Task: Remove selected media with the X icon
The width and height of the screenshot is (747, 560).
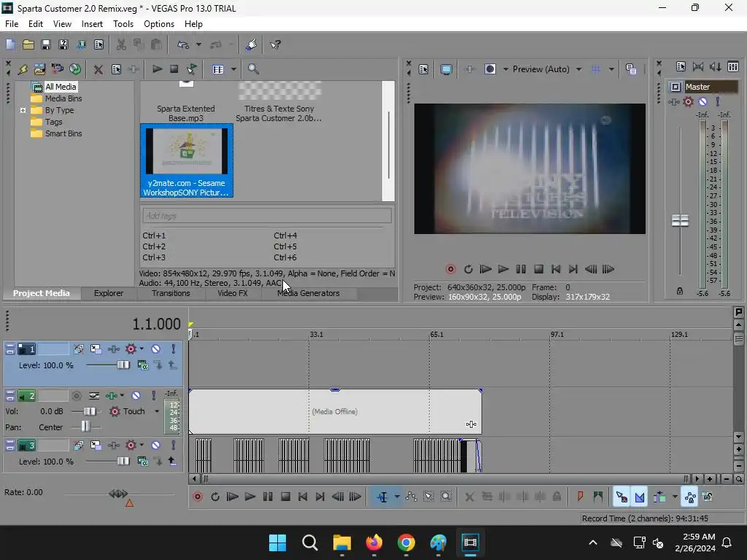Action: pyautogui.click(x=98, y=69)
